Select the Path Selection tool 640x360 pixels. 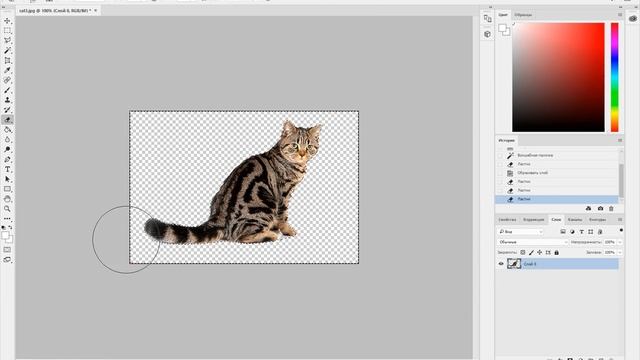pos(7,179)
